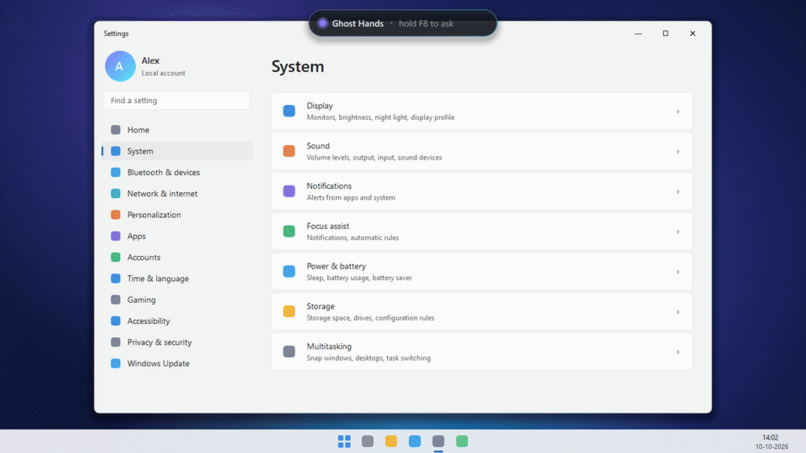Select Bluetooth & devices in sidebar
Viewport: 806px width, 453px height.
tap(177, 172)
